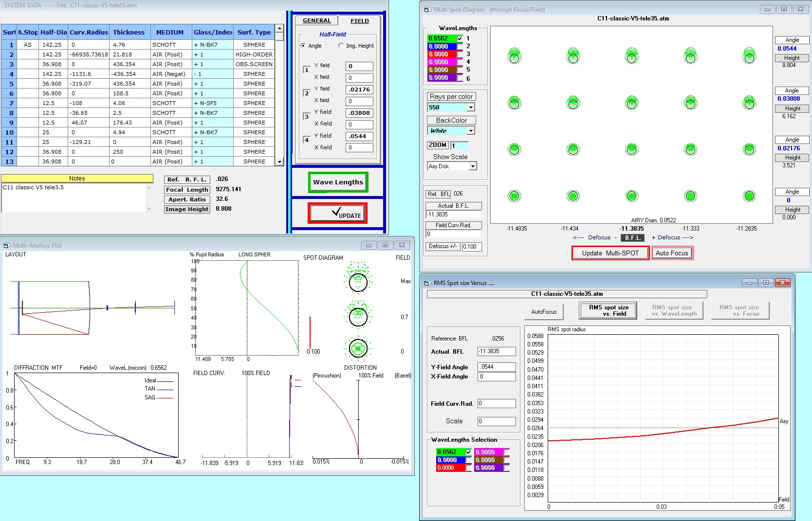Select the Angle half-field radio button

click(303, 46)
